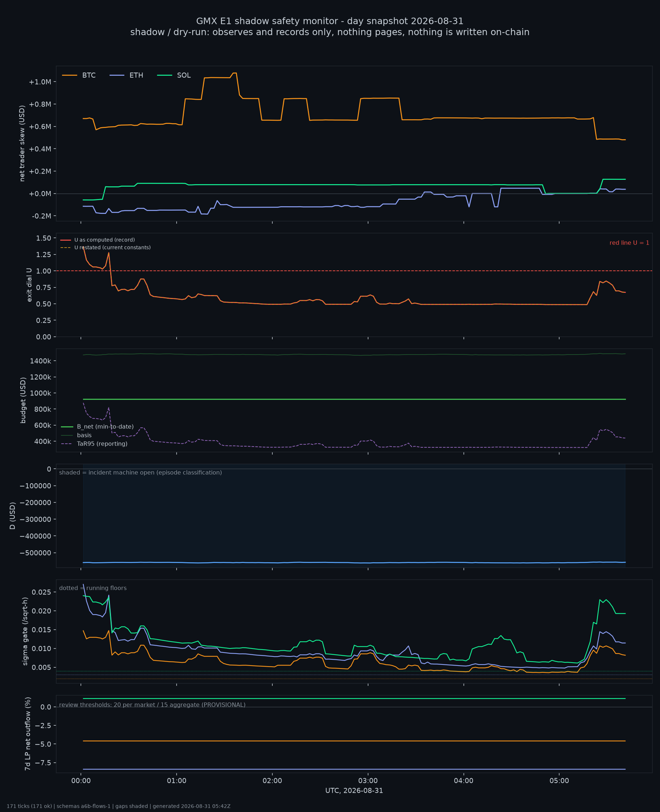Screen dimensions: 660x812
Task: Click the '−7.5' outflow tick label
Action: pos(44,763)
